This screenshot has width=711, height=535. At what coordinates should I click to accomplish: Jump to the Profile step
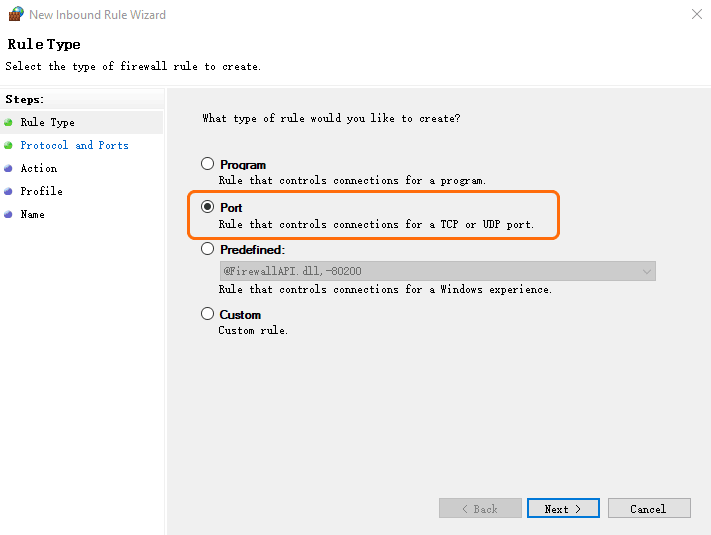tap(41, 192)
